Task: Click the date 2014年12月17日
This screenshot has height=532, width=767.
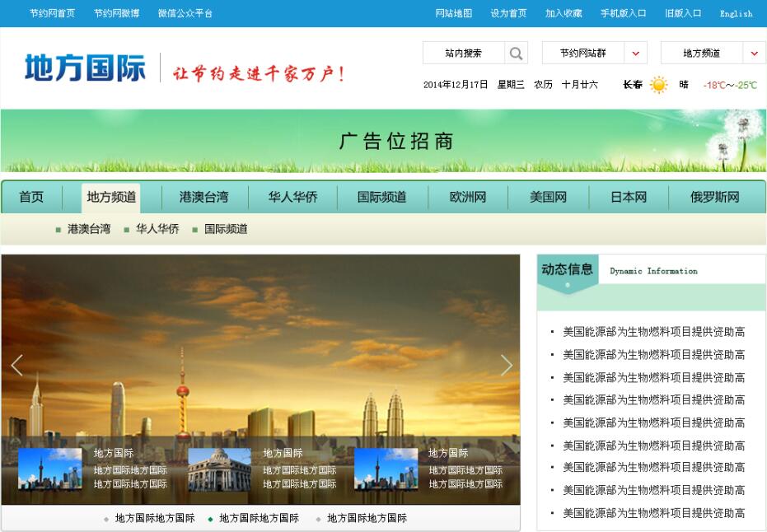Action: click(x=456, y=85)
